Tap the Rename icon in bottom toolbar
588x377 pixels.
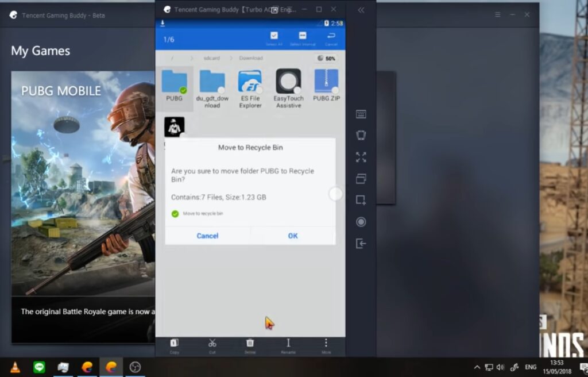pos(288,344)
